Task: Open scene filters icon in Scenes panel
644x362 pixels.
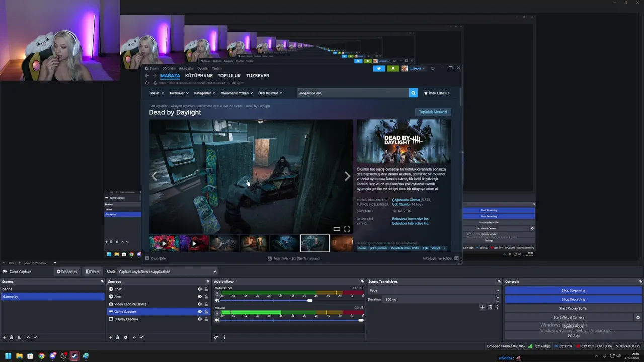Action: coord(20,337)
